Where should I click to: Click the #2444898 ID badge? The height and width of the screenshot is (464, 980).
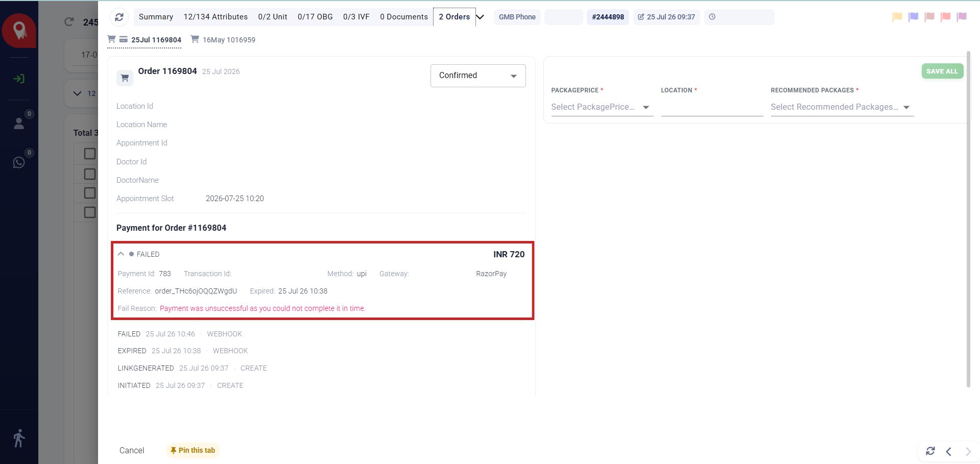(608, 17)
